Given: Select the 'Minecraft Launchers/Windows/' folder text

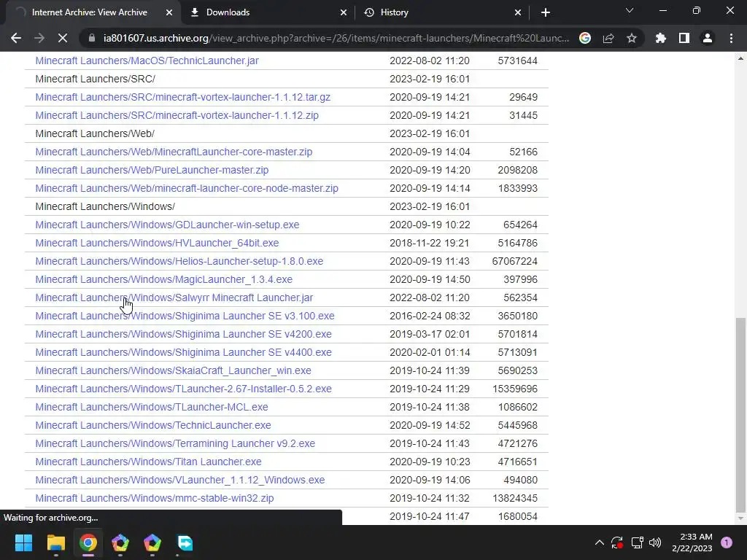Looking at the screenshot, I should click(105, 206).
